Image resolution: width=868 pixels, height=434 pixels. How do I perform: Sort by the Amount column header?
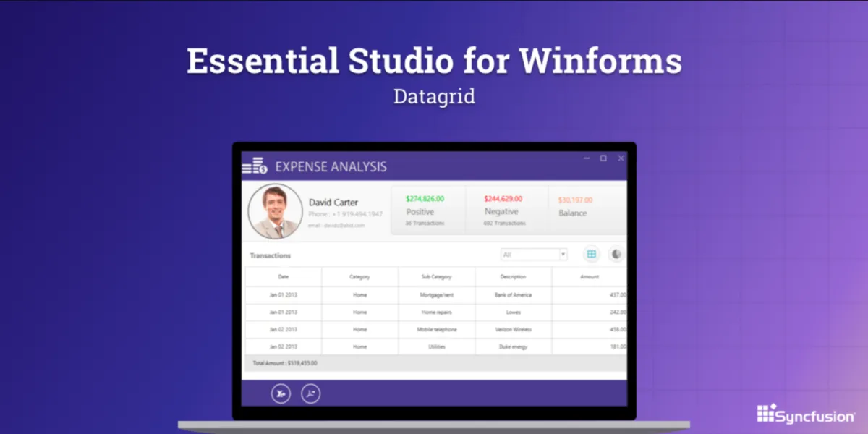coord(590,276)
